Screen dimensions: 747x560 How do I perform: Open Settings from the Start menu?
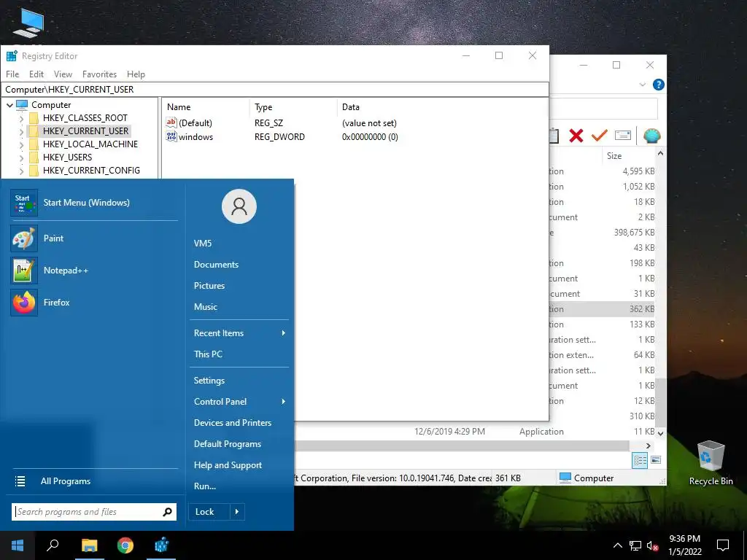tap(209, 381)
